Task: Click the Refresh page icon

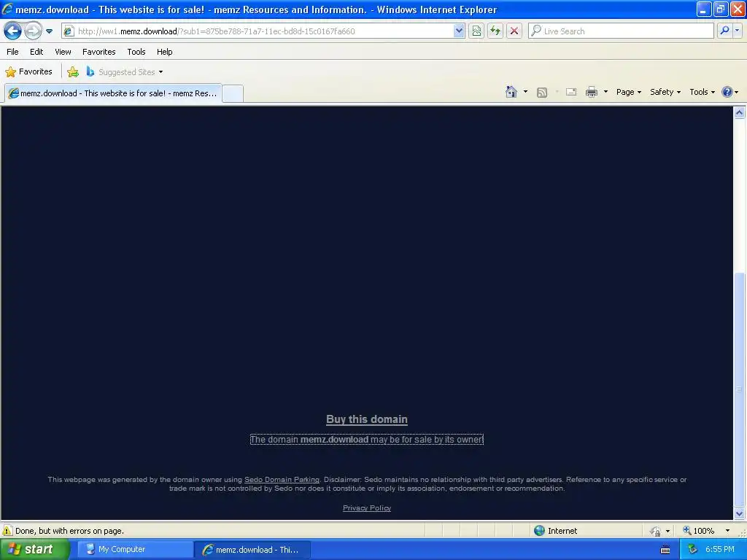Action: 495,31
